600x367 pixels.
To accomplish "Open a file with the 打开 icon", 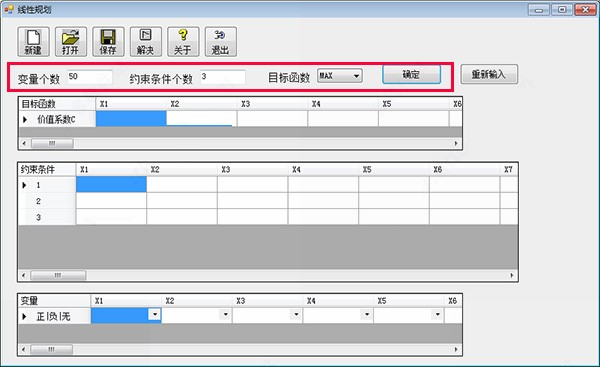I will (71, 42).
